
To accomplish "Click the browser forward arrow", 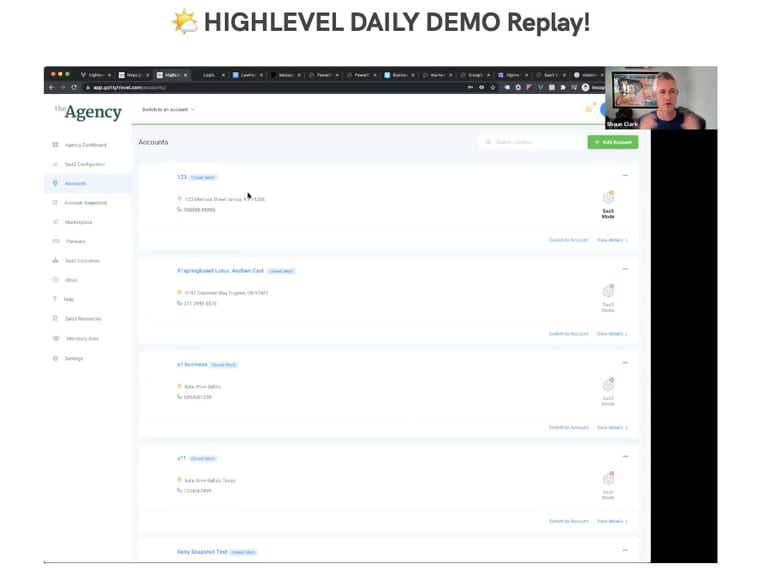I will (63, 87).
